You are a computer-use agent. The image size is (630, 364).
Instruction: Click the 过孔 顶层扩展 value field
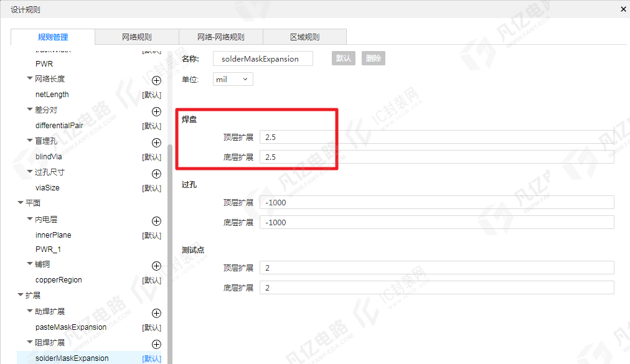(x=437, y=202)
